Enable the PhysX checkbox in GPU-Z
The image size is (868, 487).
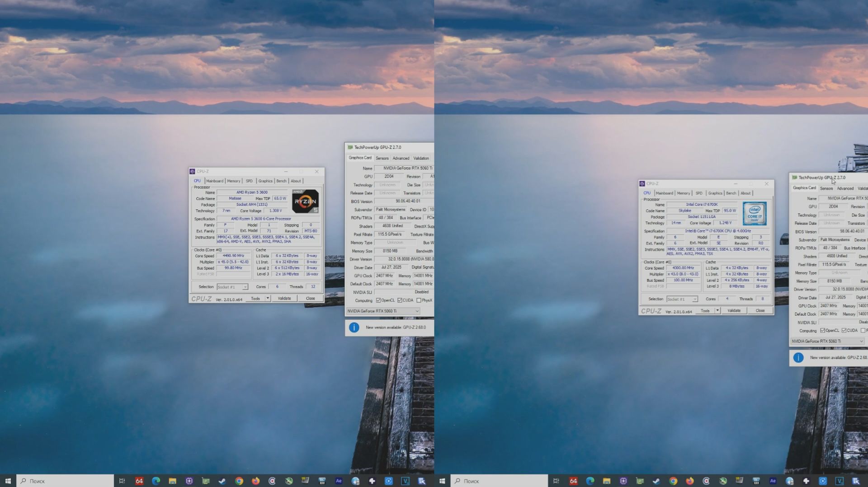[x=419, y=300]
